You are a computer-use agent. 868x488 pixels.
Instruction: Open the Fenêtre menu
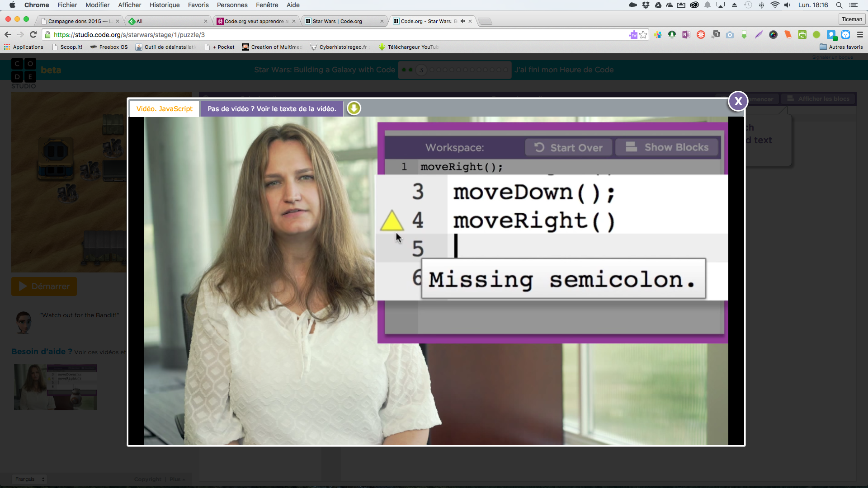[267, 5]
